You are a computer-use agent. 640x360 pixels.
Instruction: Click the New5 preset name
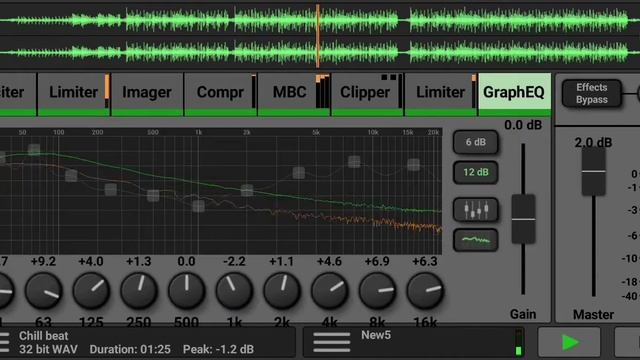coord(376,335)
